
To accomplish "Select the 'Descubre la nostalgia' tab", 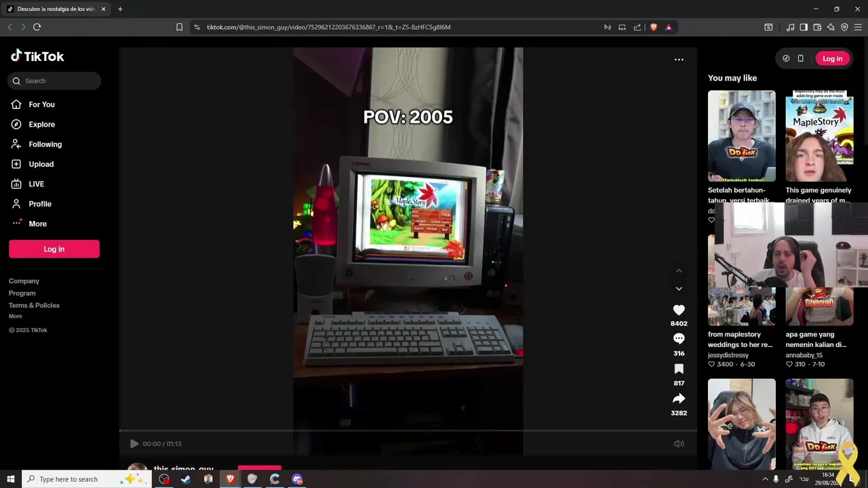I will 56,9.
